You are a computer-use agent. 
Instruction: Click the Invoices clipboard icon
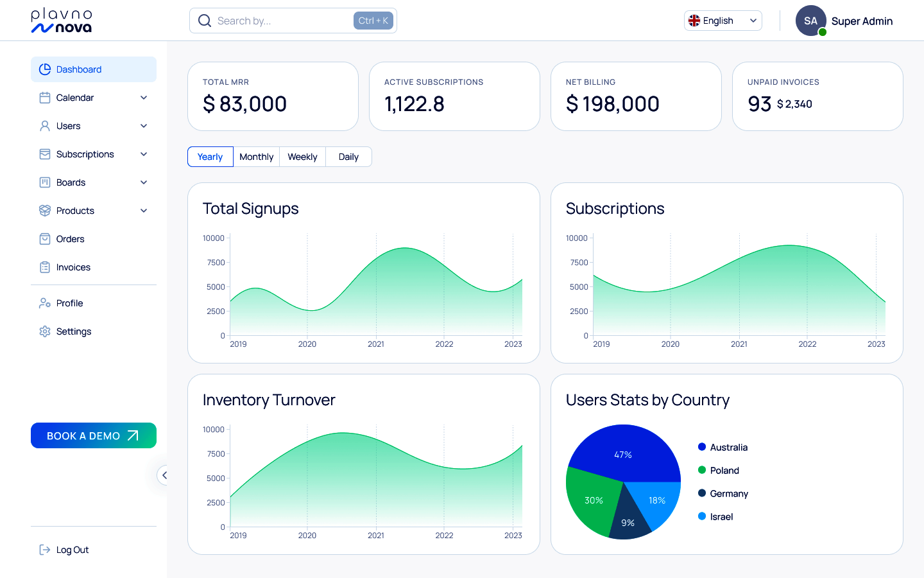tap(45, 267)
